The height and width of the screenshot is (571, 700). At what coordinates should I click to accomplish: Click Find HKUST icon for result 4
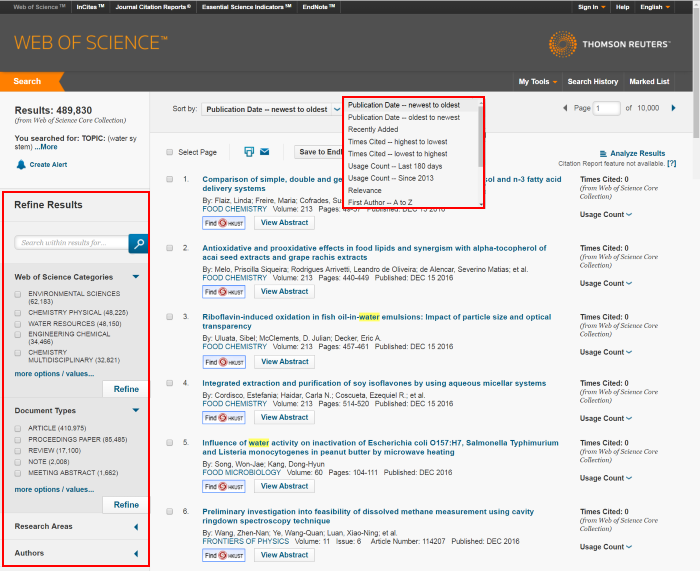tap(224, 418)
